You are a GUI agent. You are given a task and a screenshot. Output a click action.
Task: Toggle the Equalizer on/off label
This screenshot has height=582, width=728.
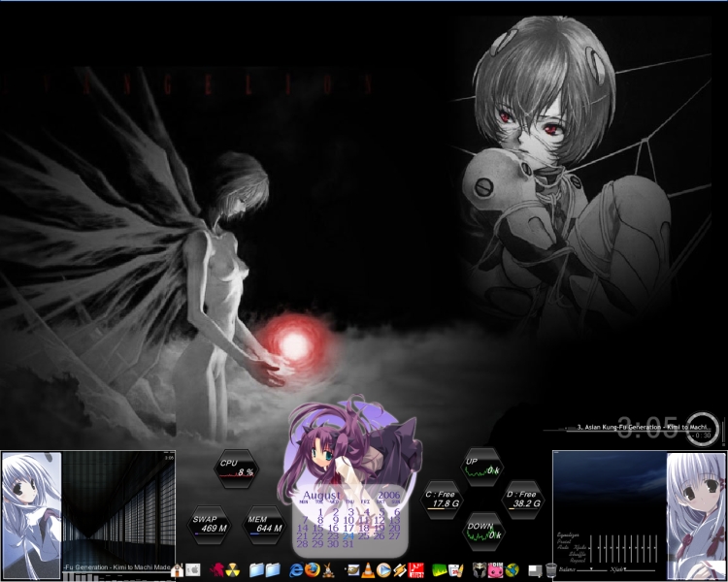point(569,535)
